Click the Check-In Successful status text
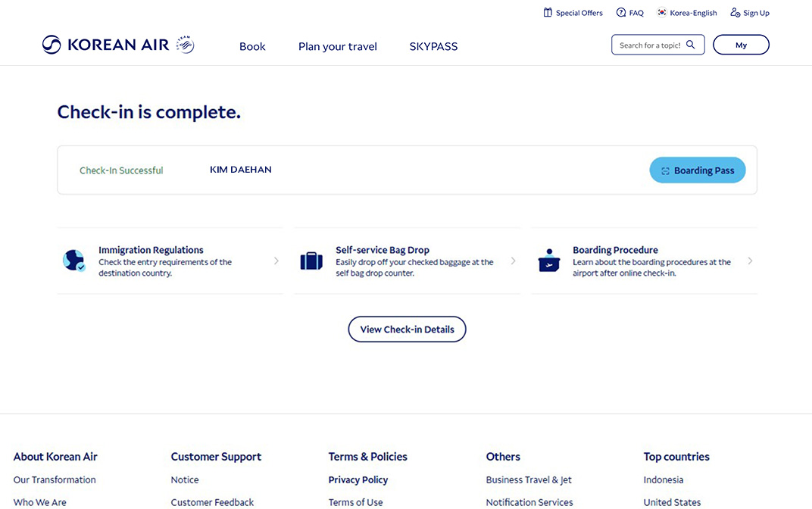Viewport: 812px width, 509px height. (x=121, y=170)
